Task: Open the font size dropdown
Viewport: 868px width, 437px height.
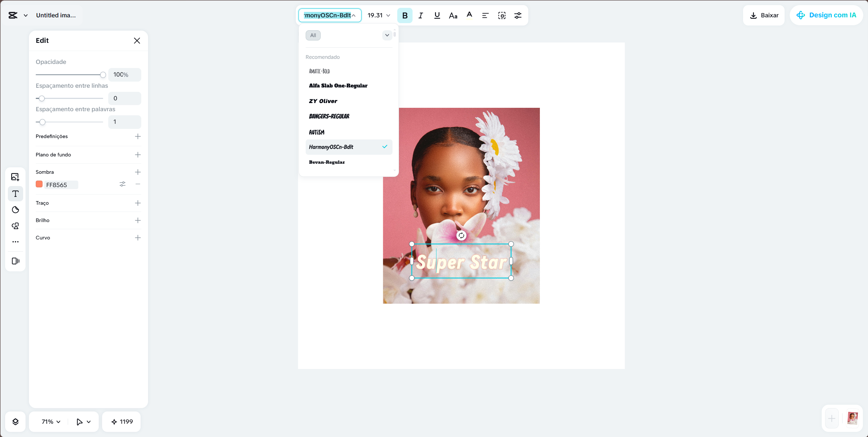Action: click(x=379, y=15)
